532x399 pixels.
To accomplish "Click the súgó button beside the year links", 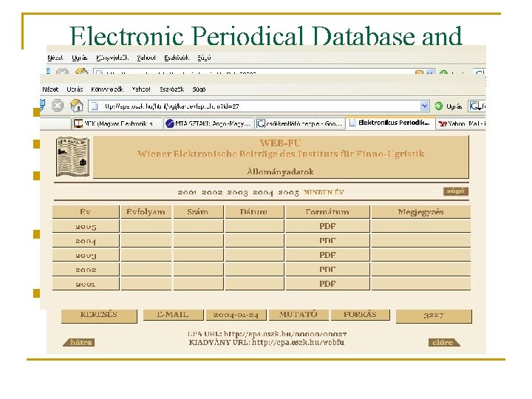I will point(456,191).
